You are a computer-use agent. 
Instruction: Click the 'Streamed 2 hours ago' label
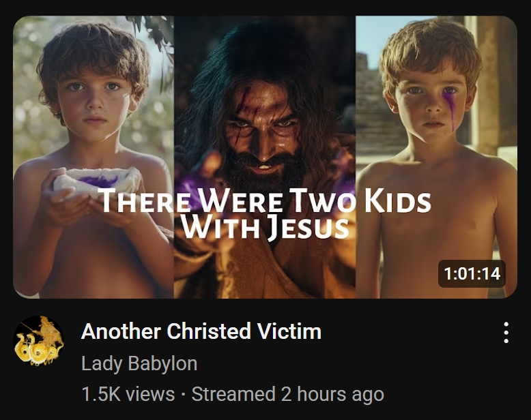(x=287, y=394)
